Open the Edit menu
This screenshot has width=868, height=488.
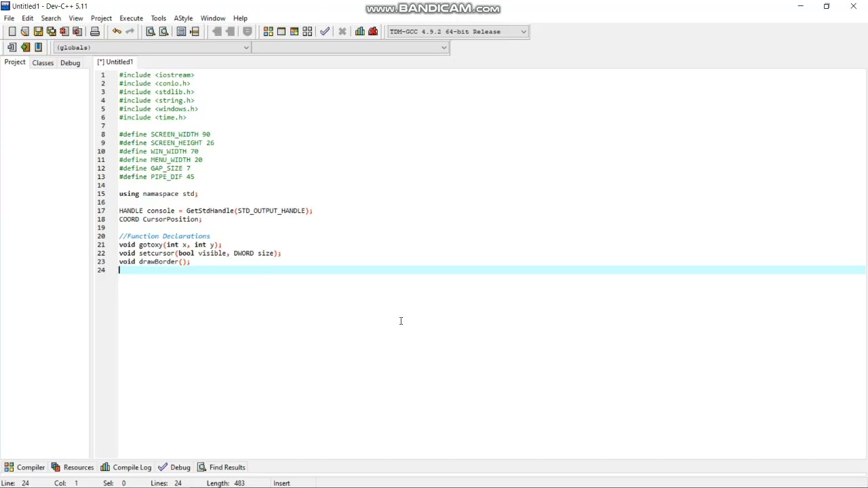28,18
